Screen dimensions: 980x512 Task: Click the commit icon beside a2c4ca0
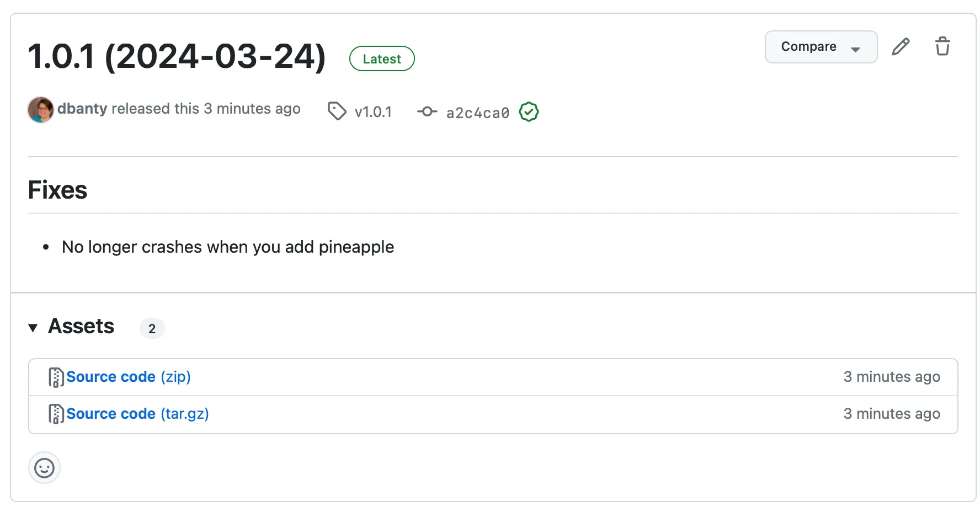pyautogui.click(x=427, y=111)
